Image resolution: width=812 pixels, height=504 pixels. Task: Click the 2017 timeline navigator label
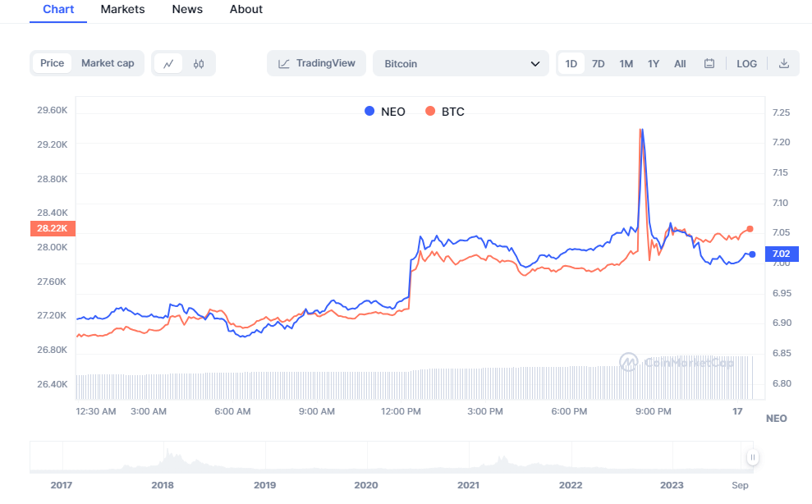[x=61, y=485]
